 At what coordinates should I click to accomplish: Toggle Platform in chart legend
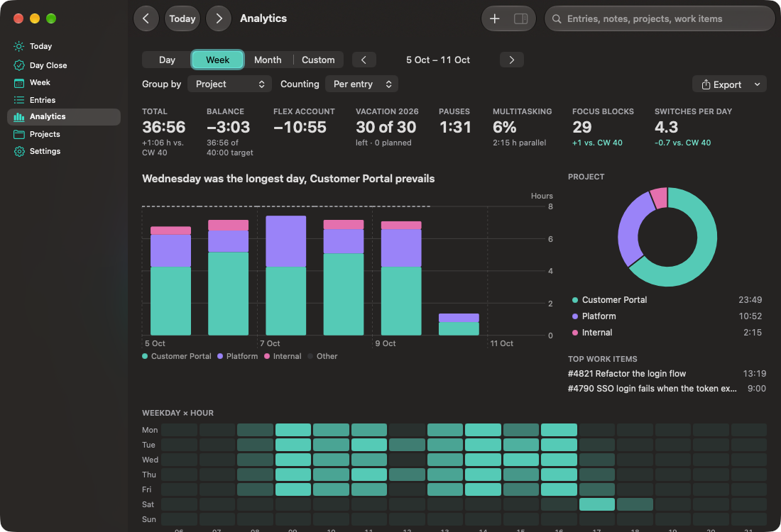238,356
